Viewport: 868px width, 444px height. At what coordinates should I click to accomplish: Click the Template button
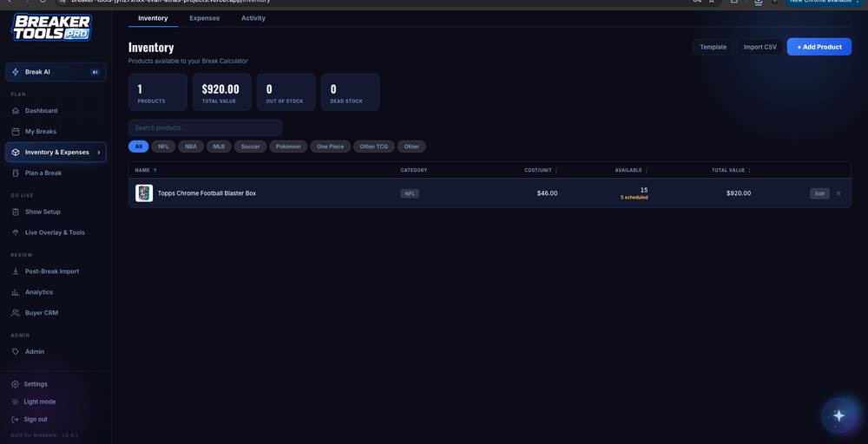(713, 47)
